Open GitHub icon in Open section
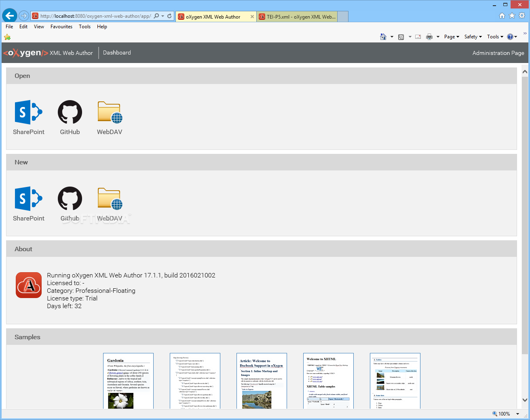The width and height of the screenshot is (530, 420). click(x=70, y=112)
